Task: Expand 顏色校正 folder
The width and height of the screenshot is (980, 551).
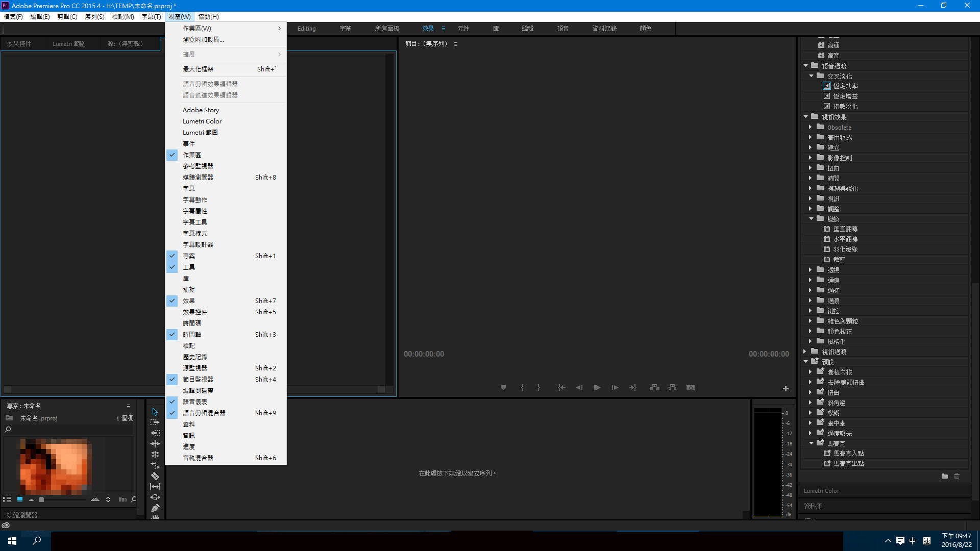Action: tap(810, 331)
